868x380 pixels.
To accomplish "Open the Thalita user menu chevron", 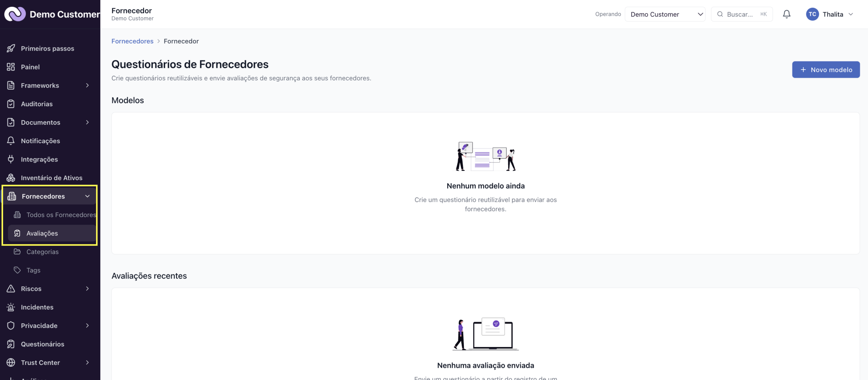I will (851, 14).
